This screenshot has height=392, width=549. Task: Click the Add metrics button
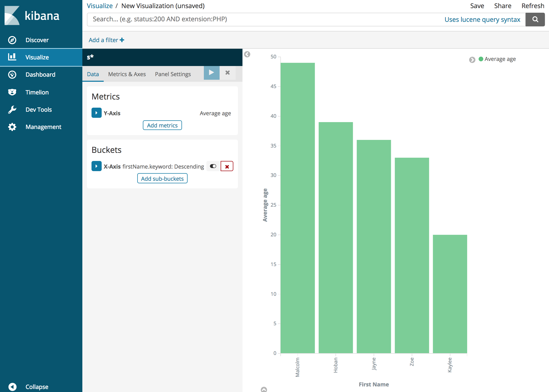pos(162,125)
